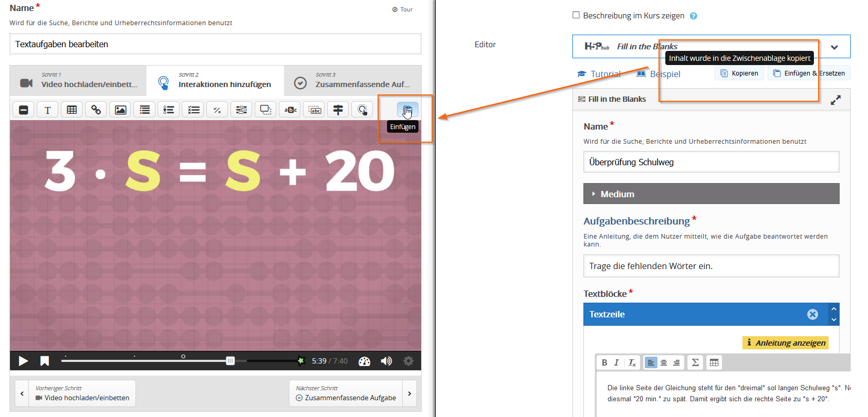Insert a math formula with Sigma button
Image resolution: width=868 pixels, height=417 pixels.
point(695,362)
